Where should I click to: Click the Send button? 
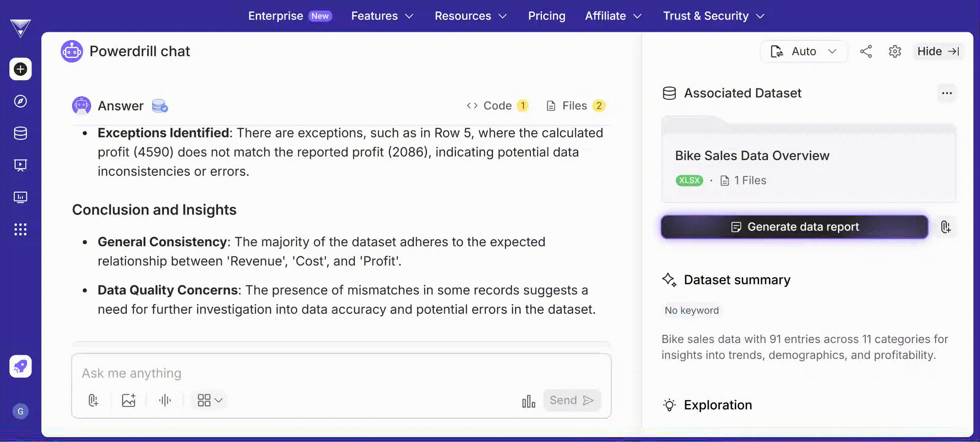(572, 400)
